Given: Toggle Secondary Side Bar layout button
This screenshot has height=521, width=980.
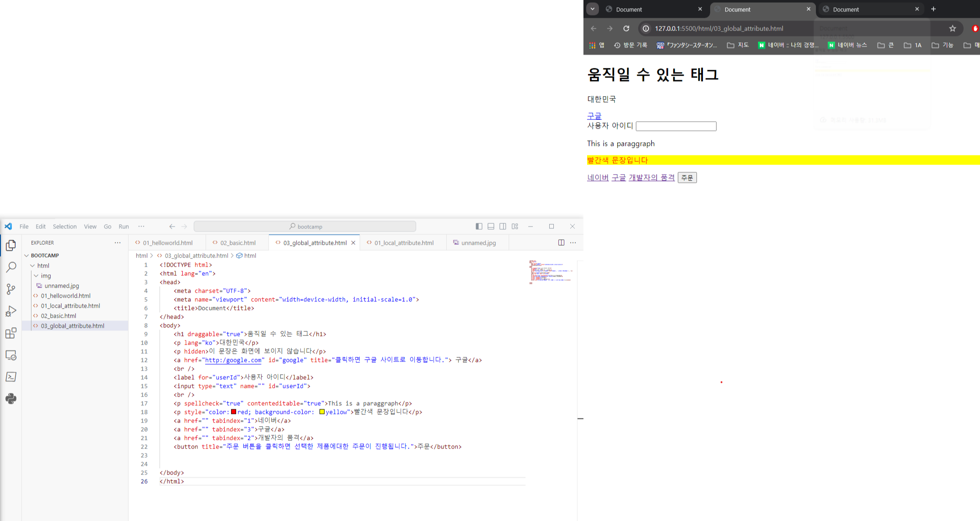Looking at the screenshot, I should [x=503, y=227].
